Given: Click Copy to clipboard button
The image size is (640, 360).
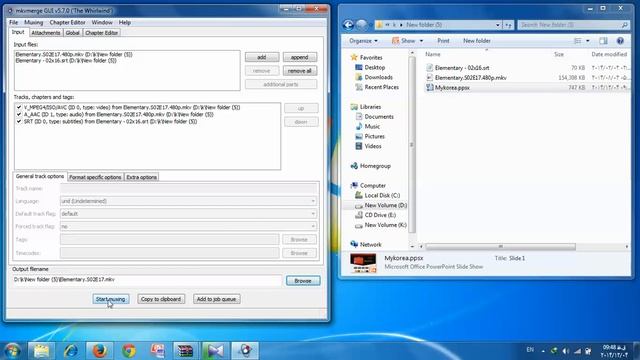Looking at the screenshot, I should [x=161, y=299].
